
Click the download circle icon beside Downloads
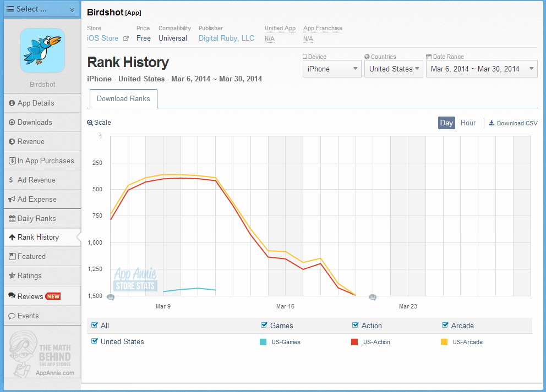[x=12, y=122]
